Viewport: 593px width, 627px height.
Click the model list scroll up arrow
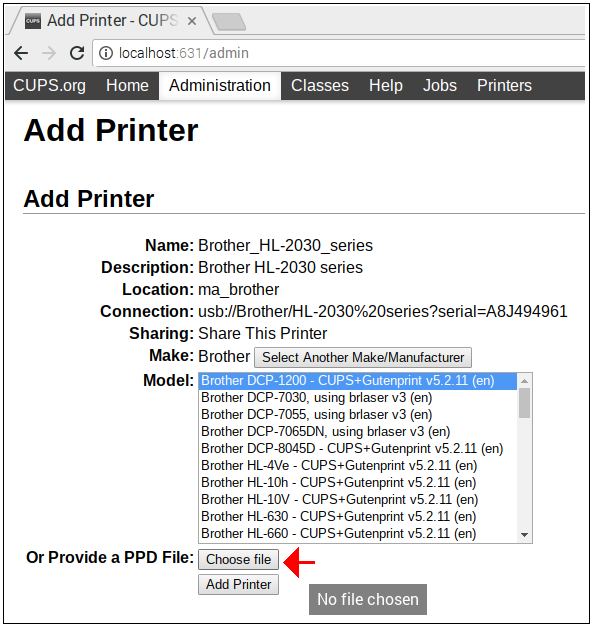[525, 381]
